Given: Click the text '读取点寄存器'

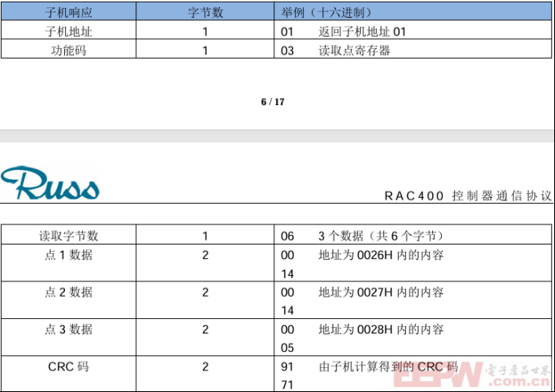Looking at the screenshot, I should click(x=354, y=51).
